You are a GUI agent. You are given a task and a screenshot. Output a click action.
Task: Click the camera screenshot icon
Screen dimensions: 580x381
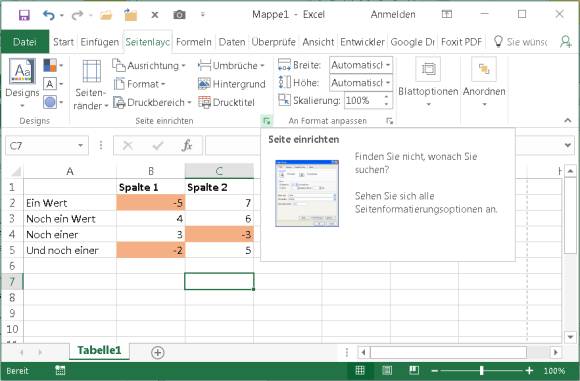(179, 15)
